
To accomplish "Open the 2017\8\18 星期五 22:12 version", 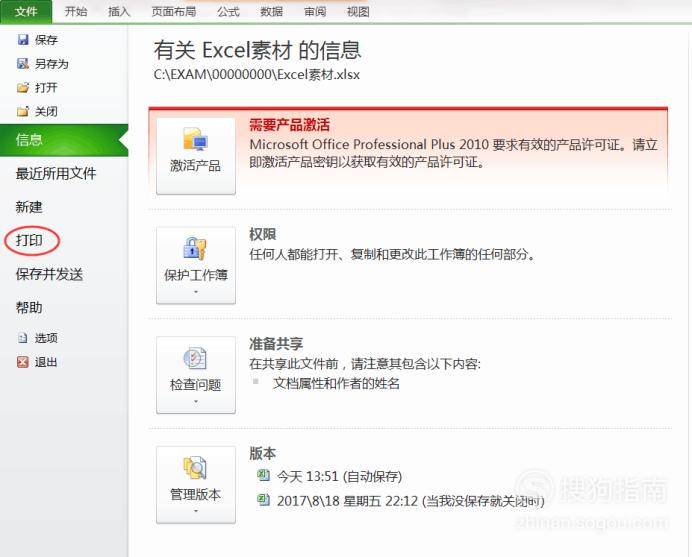I will coord(410,501).
